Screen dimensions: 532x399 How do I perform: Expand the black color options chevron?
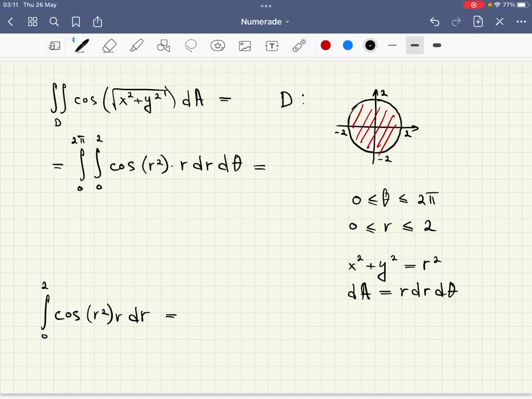(370, 45)
